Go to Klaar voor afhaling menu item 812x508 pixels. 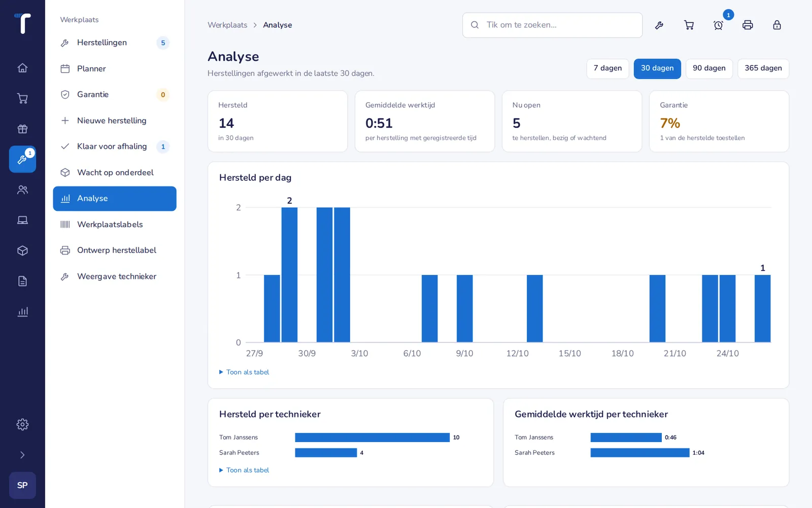tap(115, 146)
